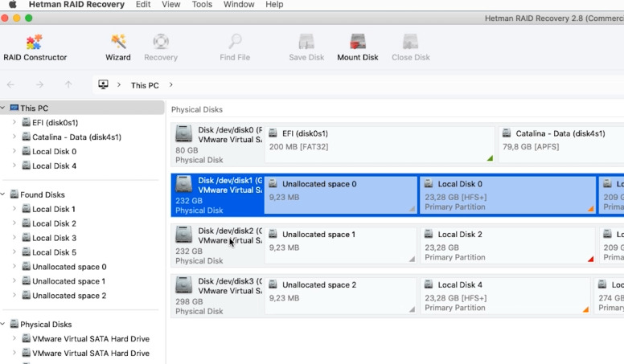Click the 23,28 GB [HFS+] text under Local Disk 0
This screenshot has width=624, height=364.
pos(456,198)
